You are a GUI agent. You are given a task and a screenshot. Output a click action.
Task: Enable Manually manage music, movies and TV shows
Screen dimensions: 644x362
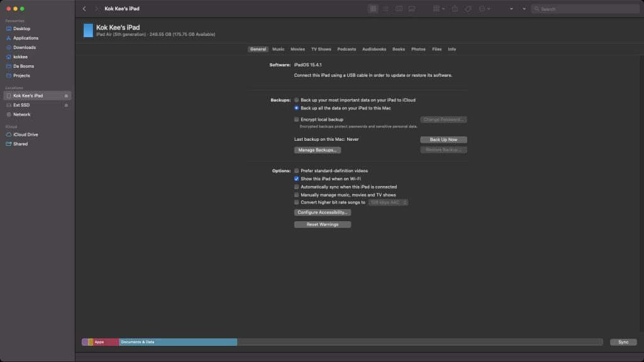[297, 195]
